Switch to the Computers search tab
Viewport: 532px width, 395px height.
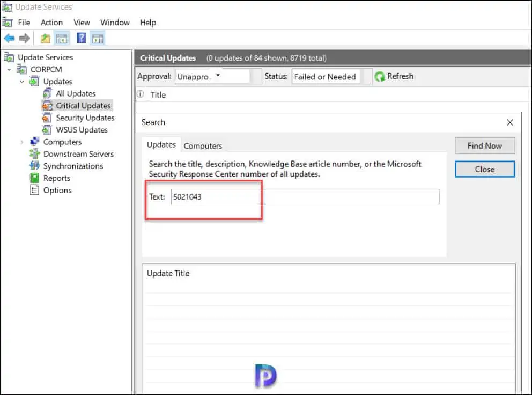[x=203, y=145]
